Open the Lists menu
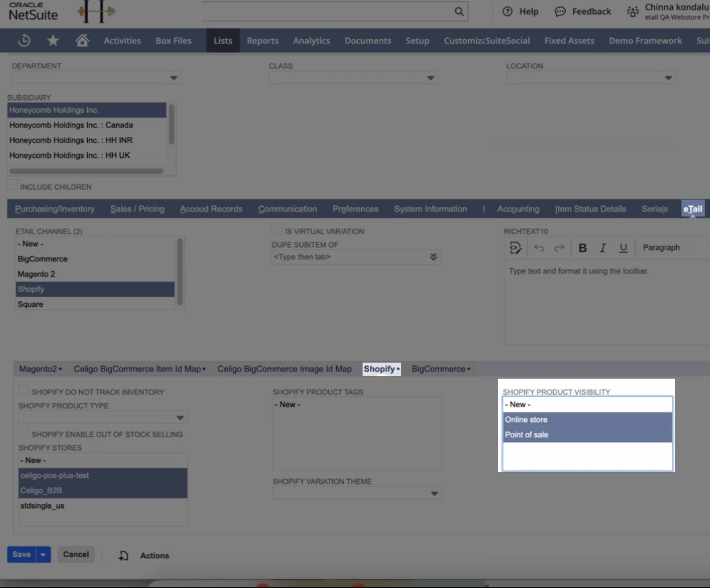710x588 pixels. point(223,41)
